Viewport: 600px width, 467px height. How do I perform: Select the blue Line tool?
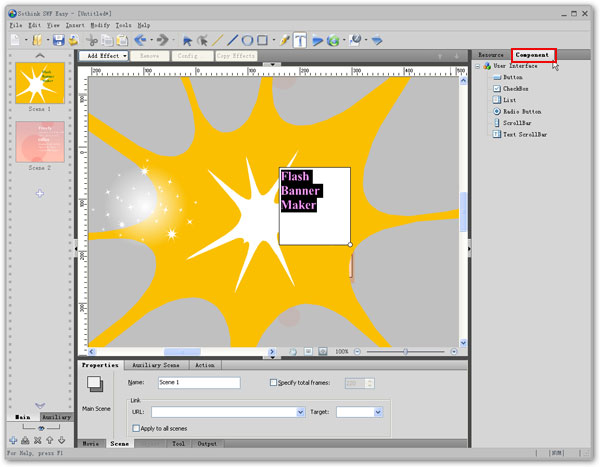point(232,40)
